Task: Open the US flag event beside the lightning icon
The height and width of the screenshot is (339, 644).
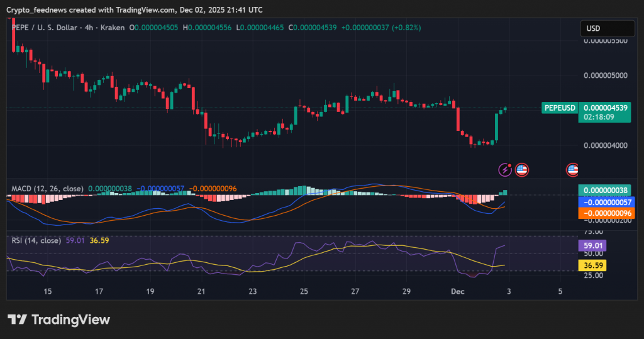Action: click(x=521, y=169)
